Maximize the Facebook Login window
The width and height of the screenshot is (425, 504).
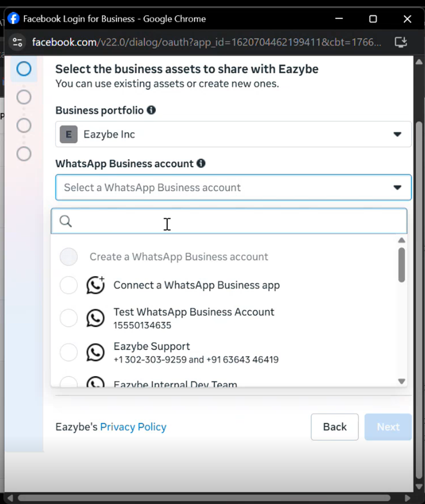(373, 19)
